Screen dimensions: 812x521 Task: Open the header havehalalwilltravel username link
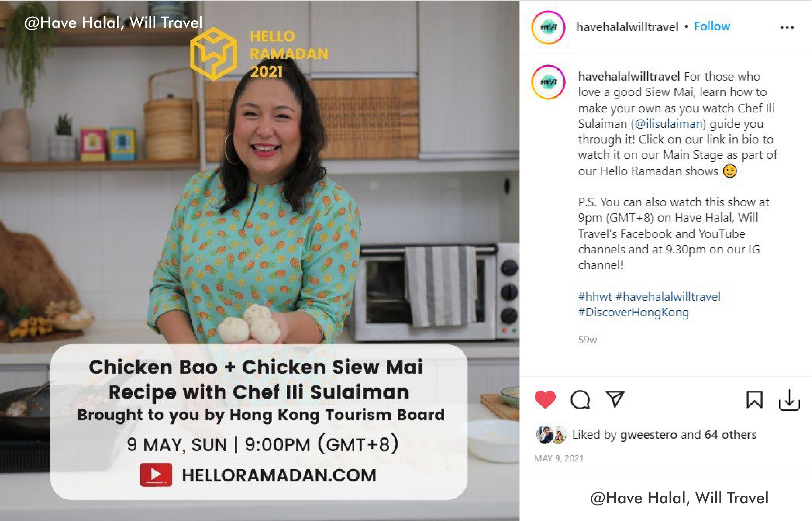tap(627, 27)
